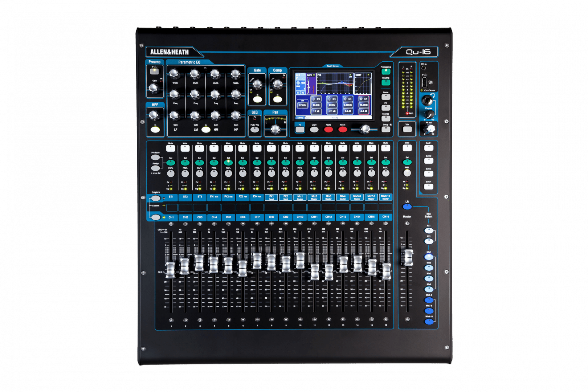Screen dimensions: 588x392
Task: Click the LM Freq knob
Action: click(x=195, y=95)
